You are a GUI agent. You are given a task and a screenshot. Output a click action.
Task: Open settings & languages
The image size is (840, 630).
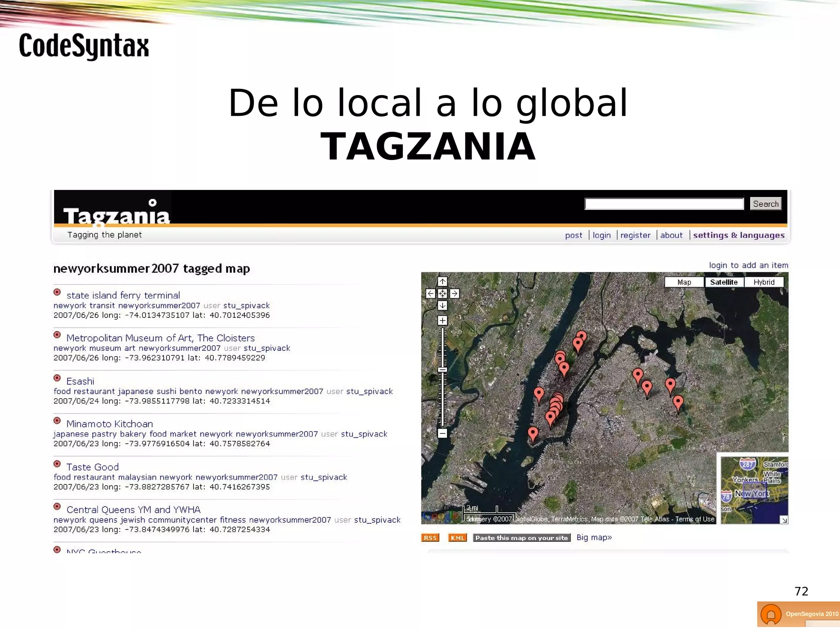click(739, 235)
